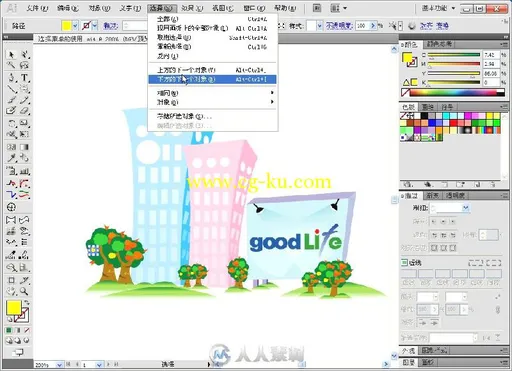Select the Gradient tool in toolbox
This screenshot has width=512, height=371.
pyautogui.click(x=24, y=147)
